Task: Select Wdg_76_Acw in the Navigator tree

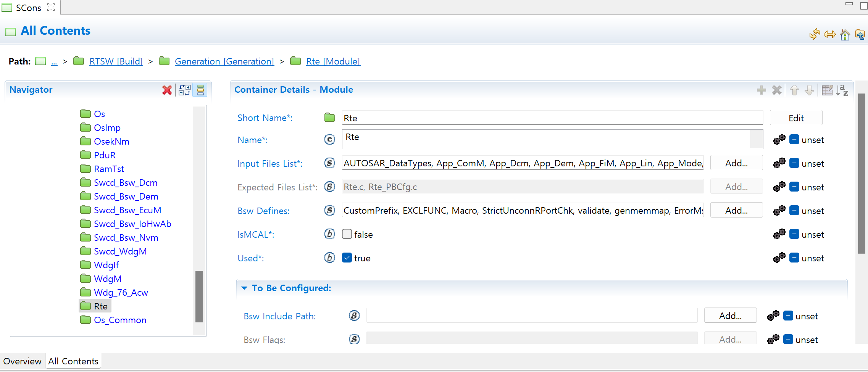Action: point(121,293)
